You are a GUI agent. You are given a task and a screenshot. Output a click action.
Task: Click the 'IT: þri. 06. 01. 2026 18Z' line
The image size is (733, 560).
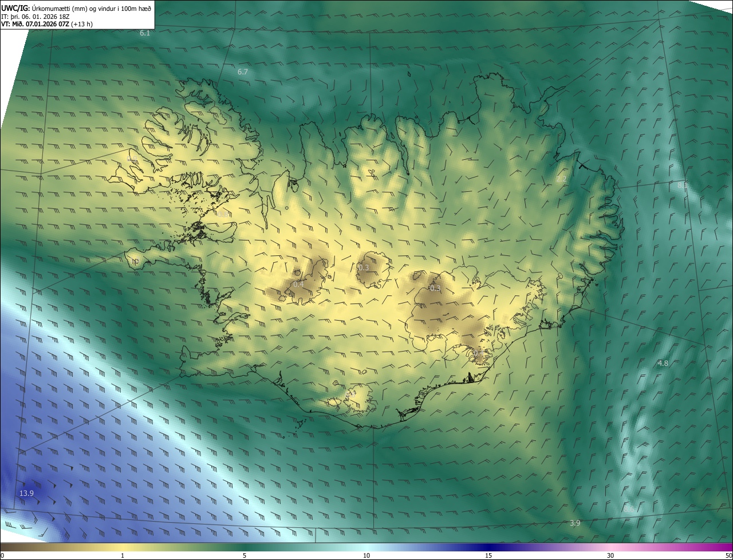(36, 17)
